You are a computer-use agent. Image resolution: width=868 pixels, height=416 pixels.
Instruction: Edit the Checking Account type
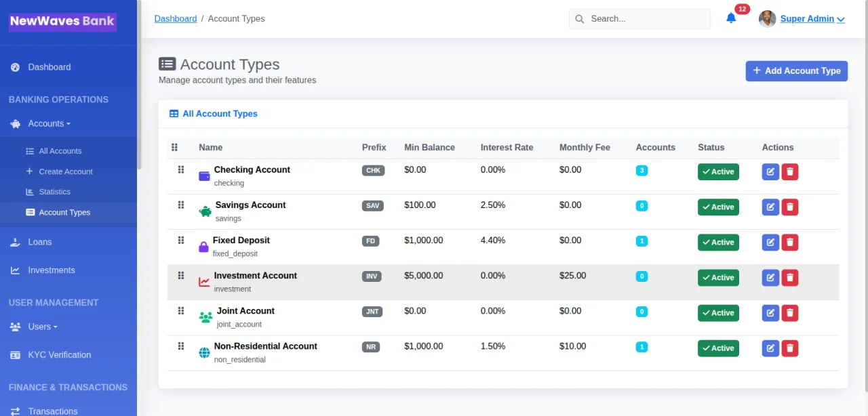(770, 171)
